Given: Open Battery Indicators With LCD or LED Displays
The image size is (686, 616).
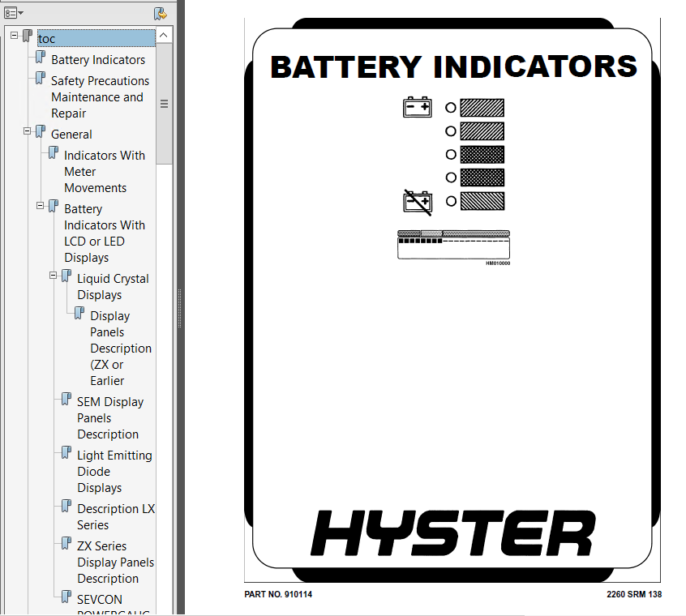Looking at the screenshot, I should coord(105,233).
